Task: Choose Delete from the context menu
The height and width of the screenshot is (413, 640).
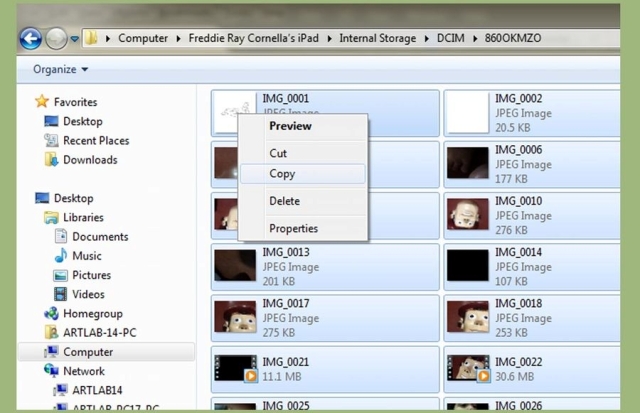Action: (303, 201)
